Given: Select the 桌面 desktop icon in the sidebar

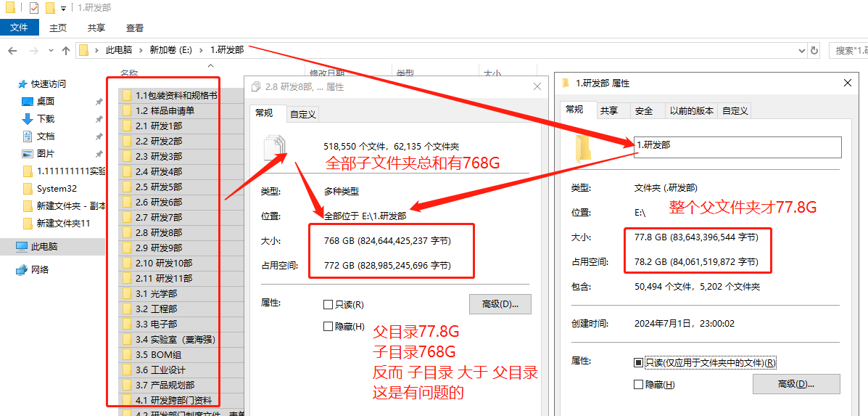Looking at the screenshot, I should pyautogui.click(x=28, y=102).
